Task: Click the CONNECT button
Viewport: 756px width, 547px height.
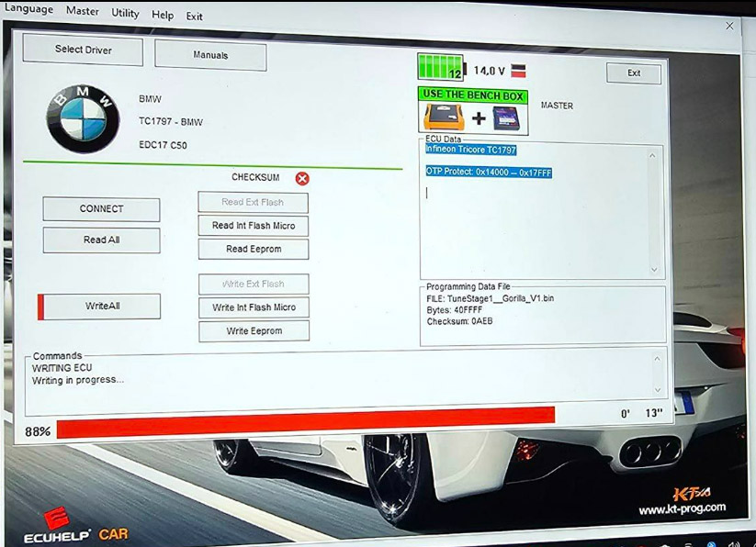Action: [x=101, y=209]
